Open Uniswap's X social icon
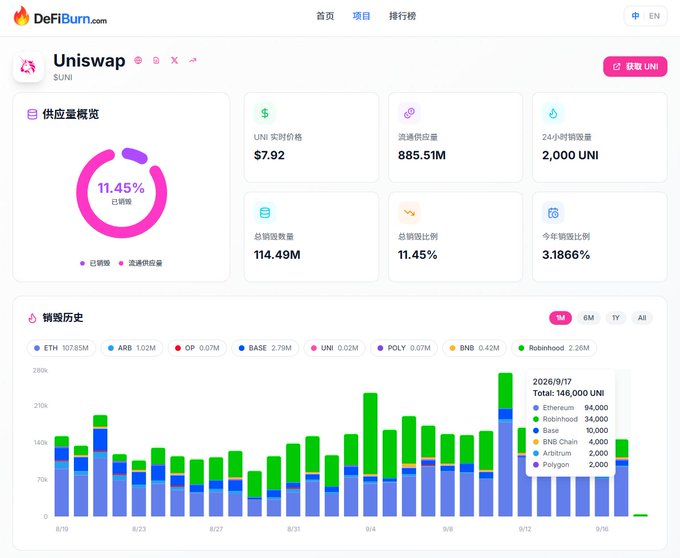680x558 pixels. pos(174,60)
